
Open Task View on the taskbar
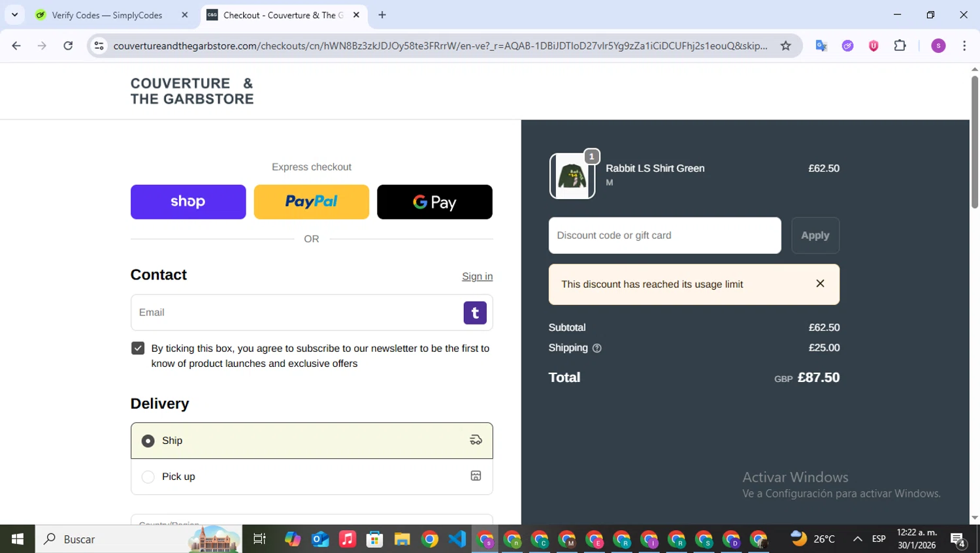click(x=259, y=539)
